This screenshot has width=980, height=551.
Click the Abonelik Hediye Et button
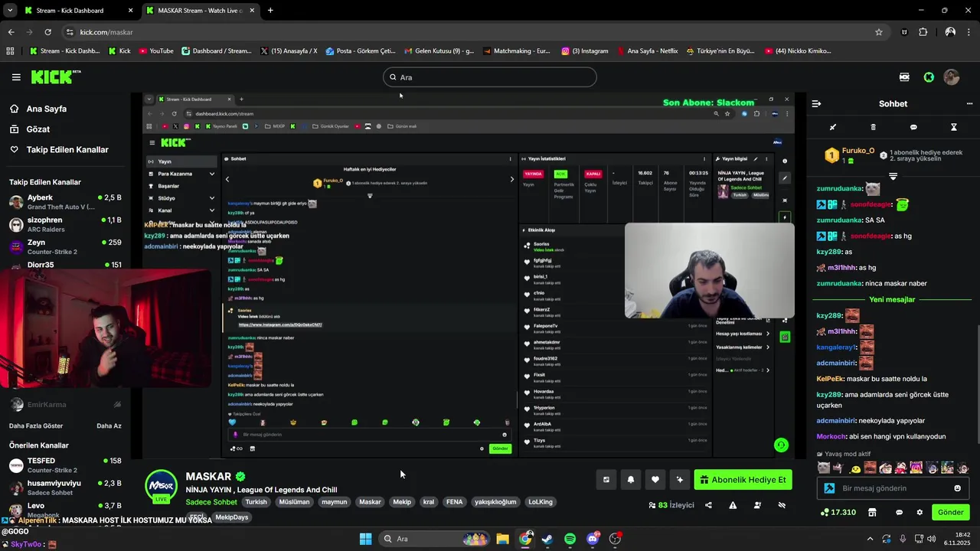pos(743,480)
